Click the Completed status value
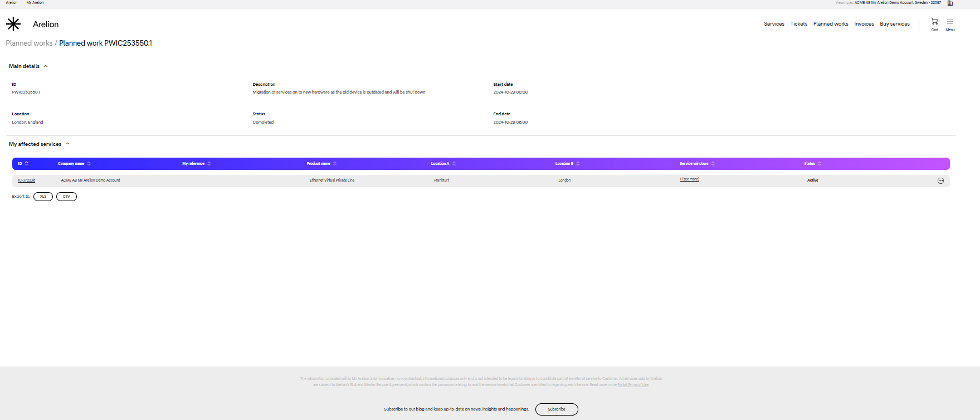 [263, 123]
